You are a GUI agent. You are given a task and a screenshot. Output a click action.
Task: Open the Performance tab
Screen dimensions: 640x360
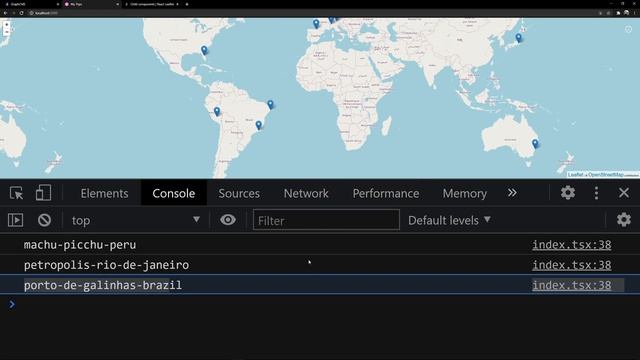(386, 193)
